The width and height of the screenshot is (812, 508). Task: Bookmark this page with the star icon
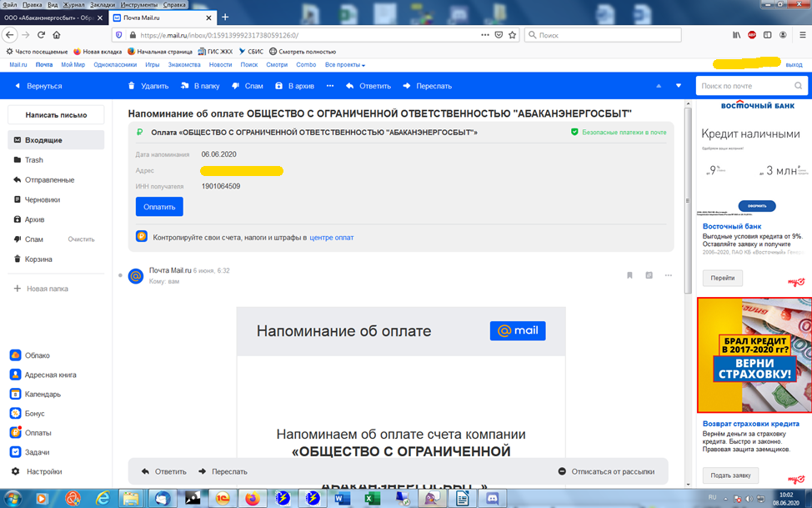(512, 35)
